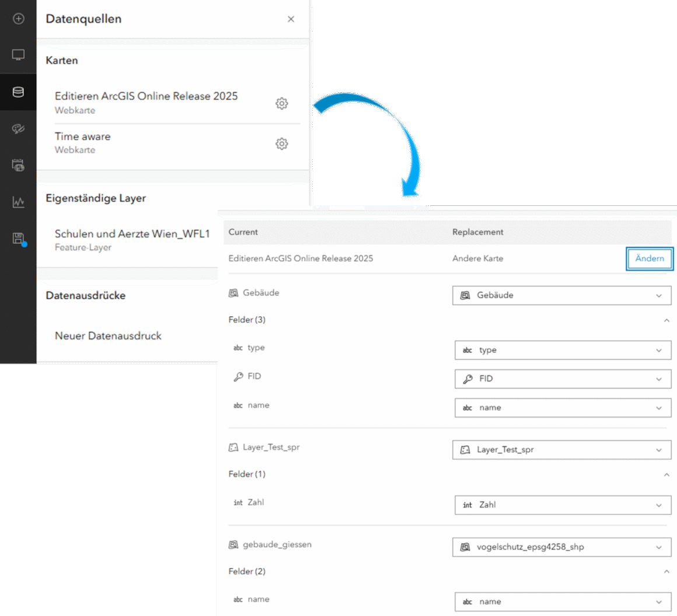Open the FID field replacement dropdown
This screenshot has height=616, width=677.
point(563,379)
